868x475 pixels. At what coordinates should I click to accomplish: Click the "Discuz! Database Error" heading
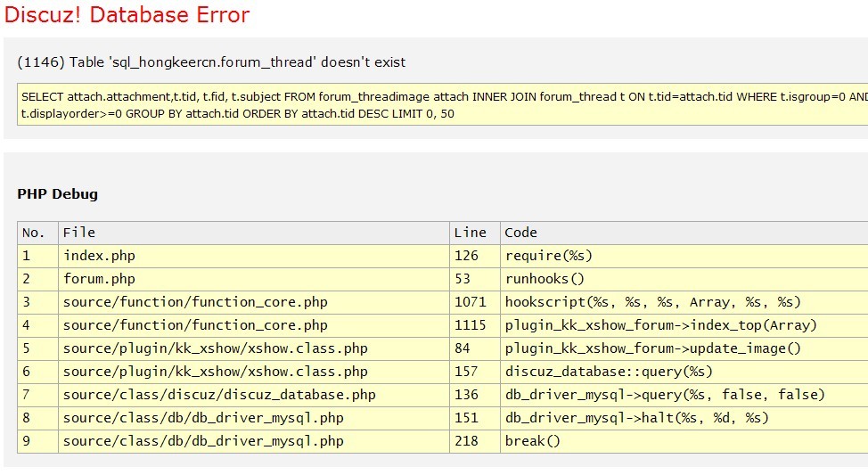(127, 14)
